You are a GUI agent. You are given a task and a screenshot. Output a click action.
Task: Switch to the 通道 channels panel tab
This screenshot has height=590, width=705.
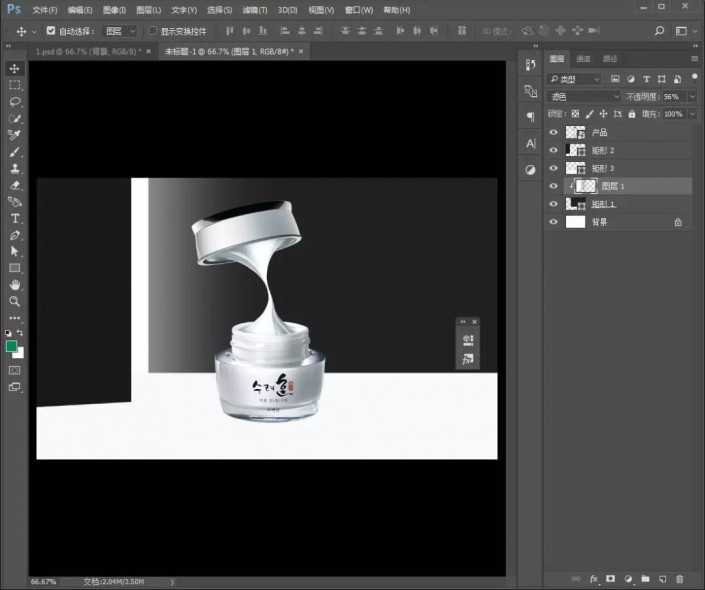[584, 59]
